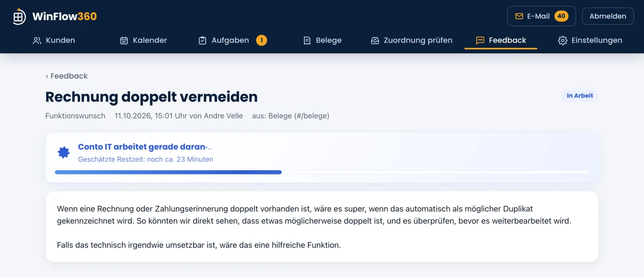
Task: Click the Feedback speech bubble icon
Action: point(480,41)
